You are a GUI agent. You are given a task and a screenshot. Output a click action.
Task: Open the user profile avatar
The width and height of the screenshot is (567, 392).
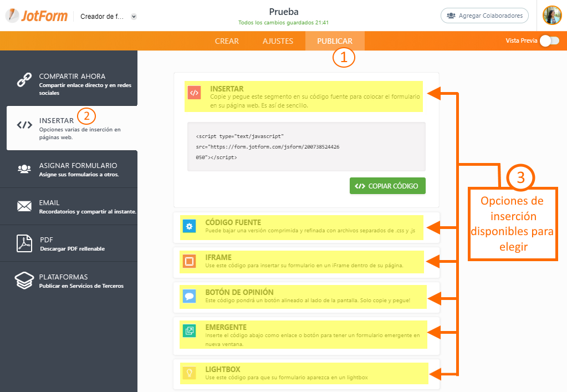click(x=552, y=16)
